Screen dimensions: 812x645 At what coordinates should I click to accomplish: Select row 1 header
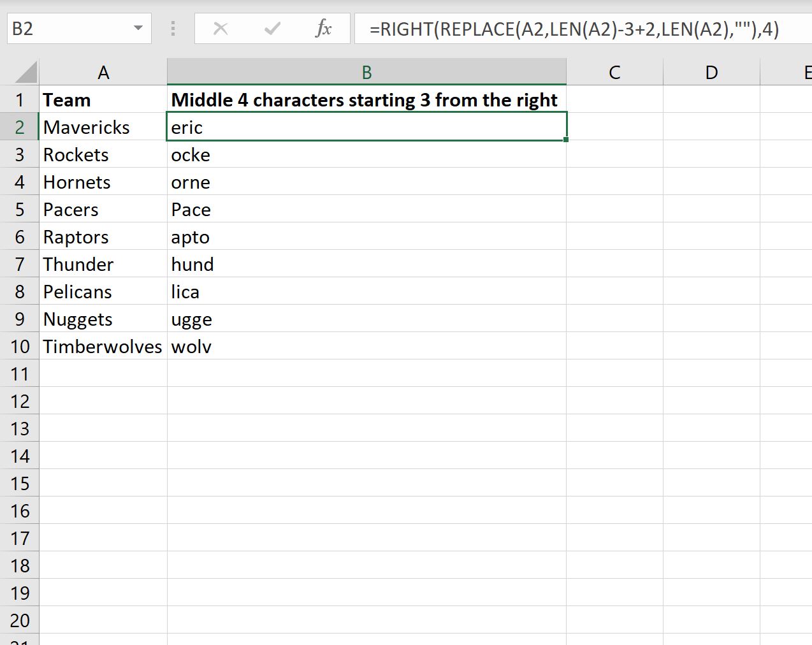coord(20,99)
